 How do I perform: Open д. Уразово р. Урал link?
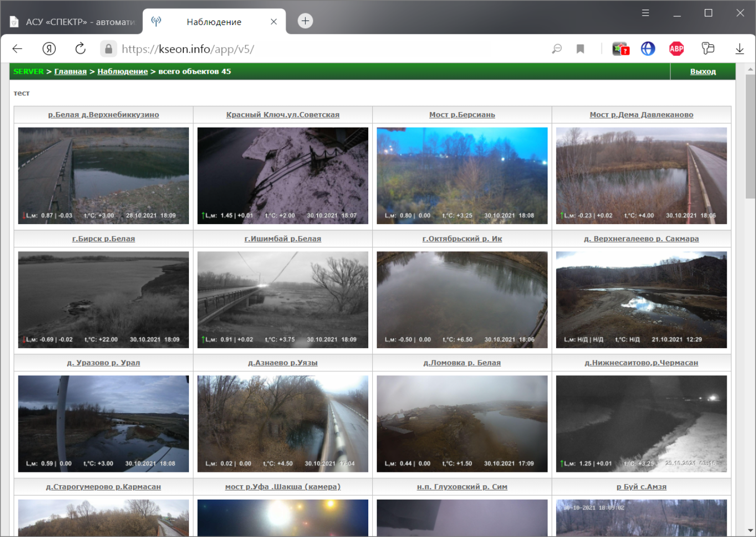click(x=103, y=362)
